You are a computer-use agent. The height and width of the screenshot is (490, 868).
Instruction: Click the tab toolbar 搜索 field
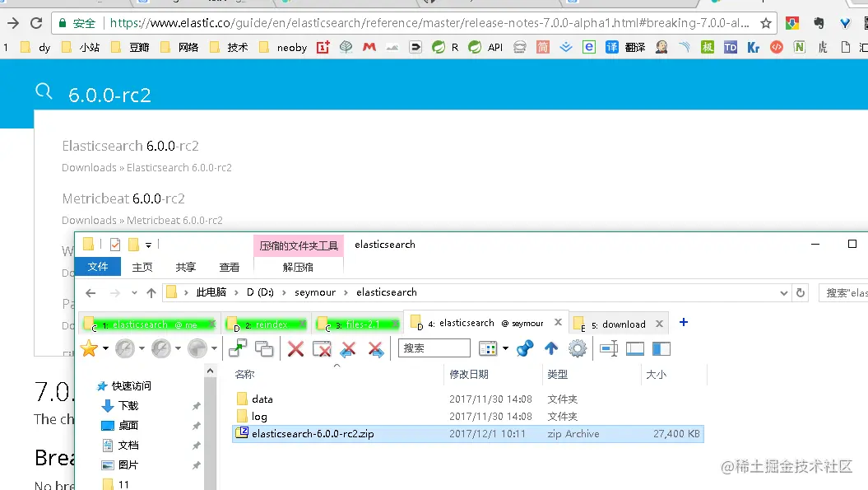click(434, 348)
